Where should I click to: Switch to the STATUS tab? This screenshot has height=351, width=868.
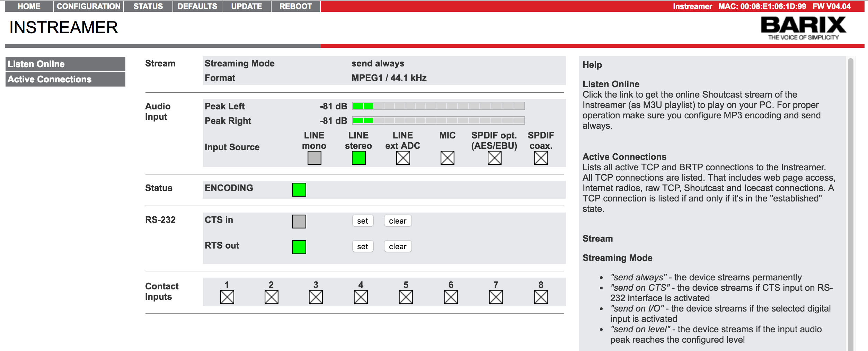pos(148,6)
